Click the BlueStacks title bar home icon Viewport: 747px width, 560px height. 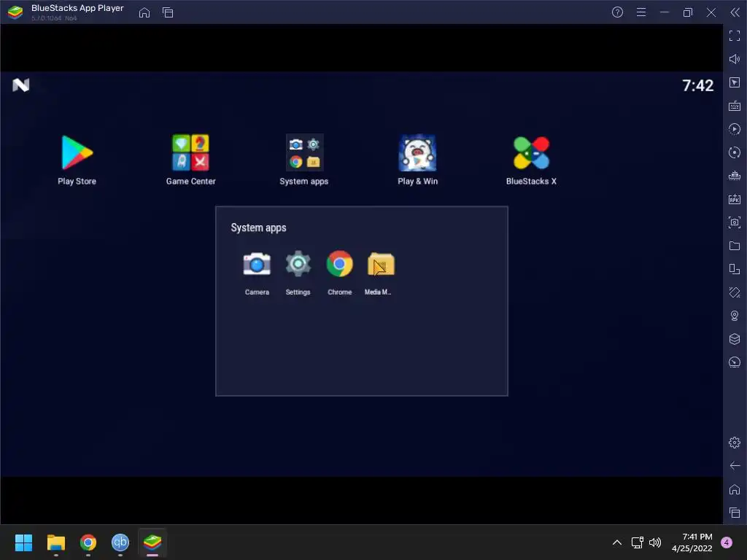pos(144,12)
